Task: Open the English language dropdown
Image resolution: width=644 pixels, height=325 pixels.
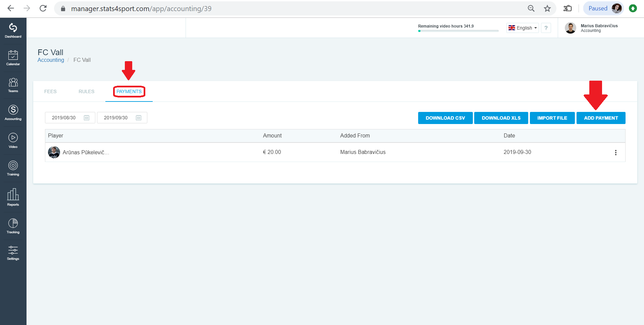Action: coord(523,28)
